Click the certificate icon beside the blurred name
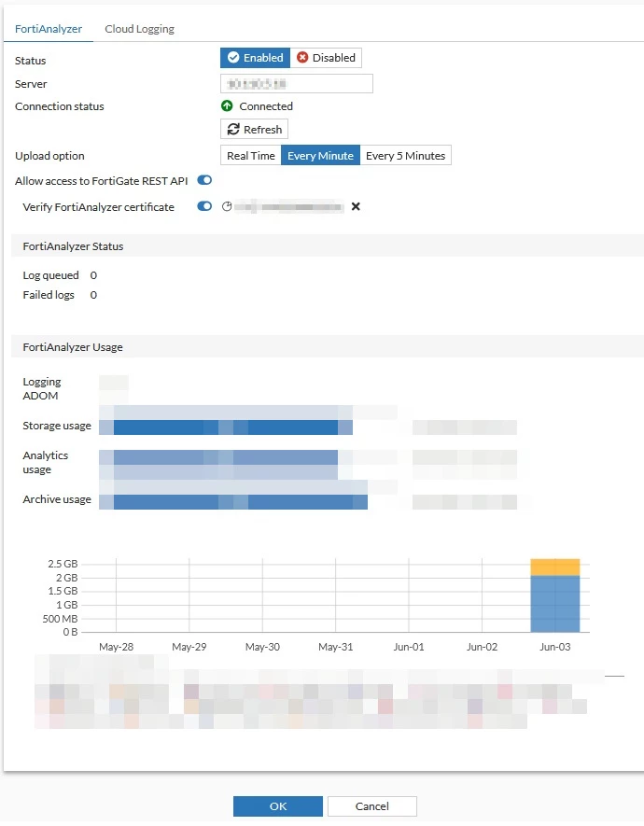 227,206
